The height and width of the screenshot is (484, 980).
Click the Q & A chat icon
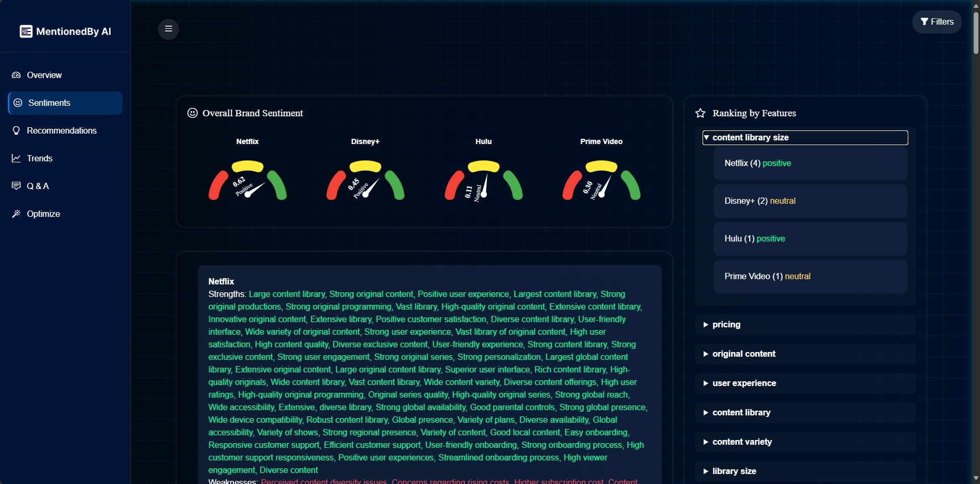pos(16,186)
